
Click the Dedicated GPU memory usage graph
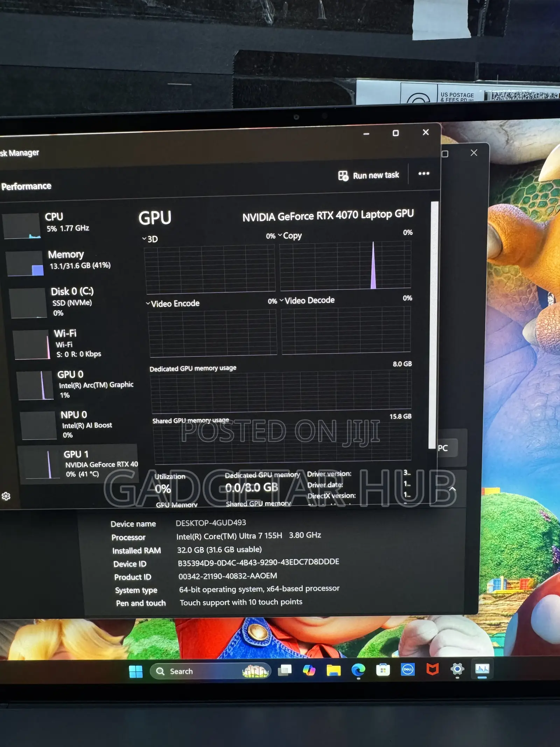(281, 391)
